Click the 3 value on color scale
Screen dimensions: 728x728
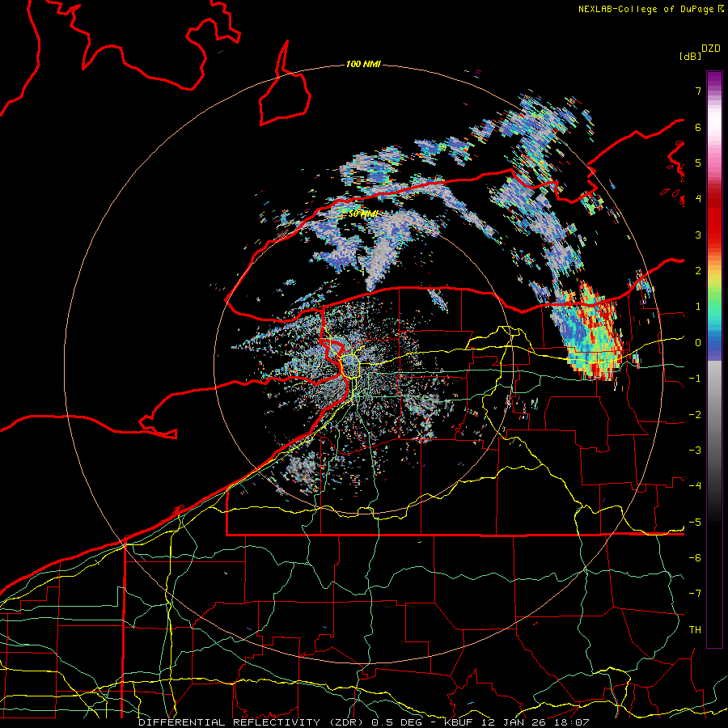(698, 235)
